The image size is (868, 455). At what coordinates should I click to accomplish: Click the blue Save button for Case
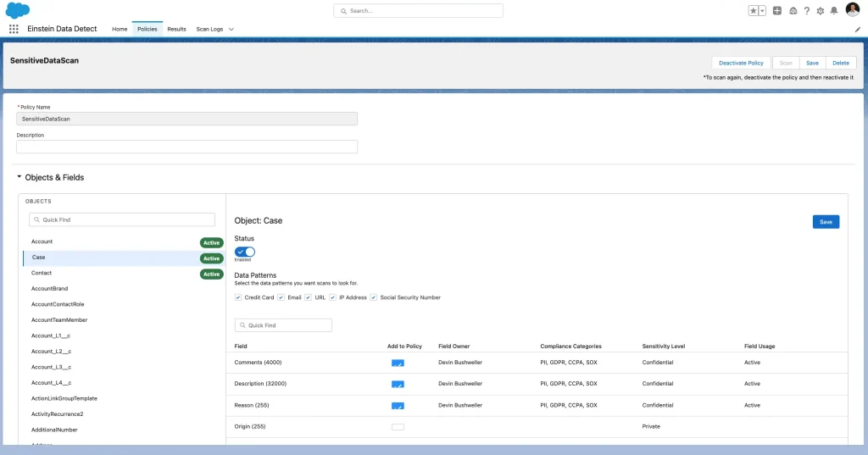(x=826, y=221)
